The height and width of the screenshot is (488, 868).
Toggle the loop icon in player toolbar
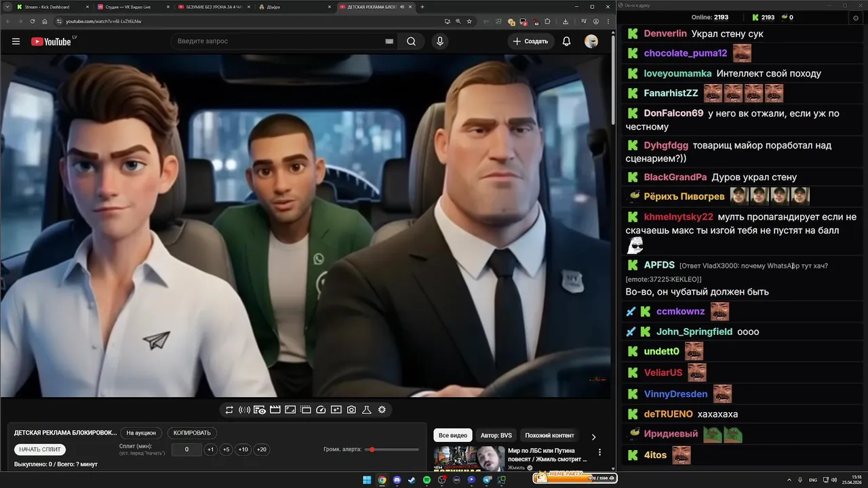pos(229,410)
